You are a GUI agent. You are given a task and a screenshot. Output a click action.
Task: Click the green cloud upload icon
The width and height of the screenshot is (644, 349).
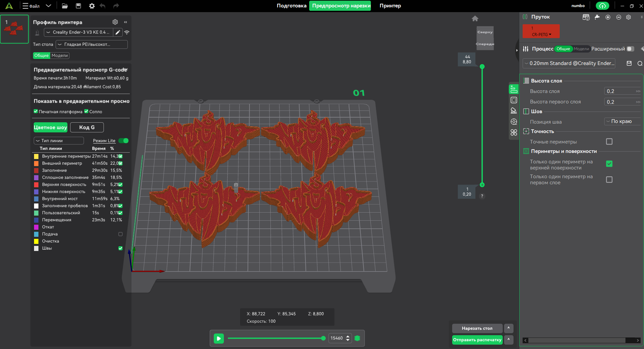[x=602, y=6]
